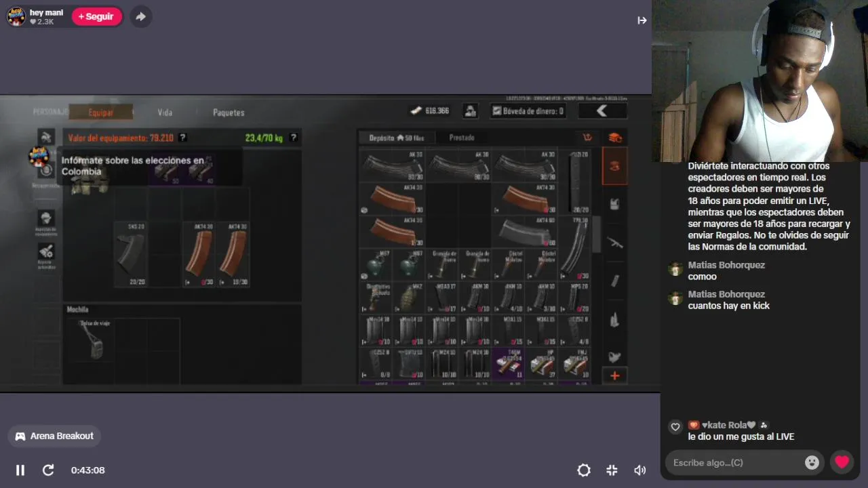Go back with the game arrow button
Viewport: 868px width, 488px height.
pos(601,110)
